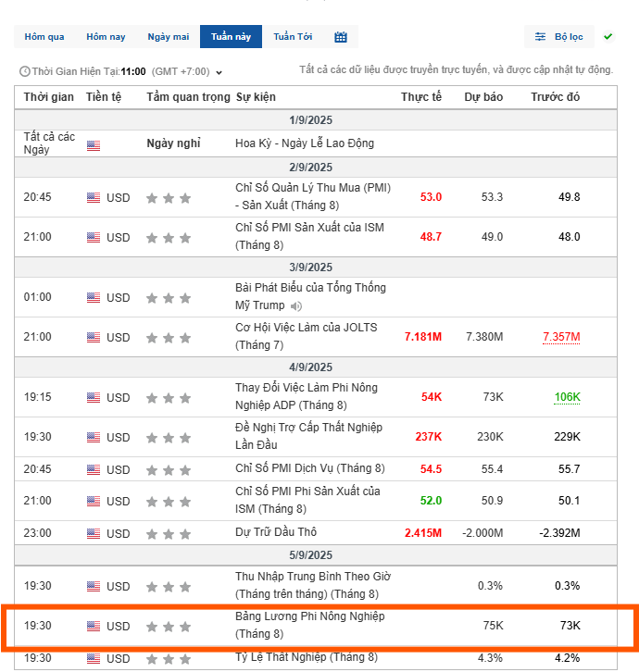Open the Bộ lọc filter button

(x=559, y=36)
